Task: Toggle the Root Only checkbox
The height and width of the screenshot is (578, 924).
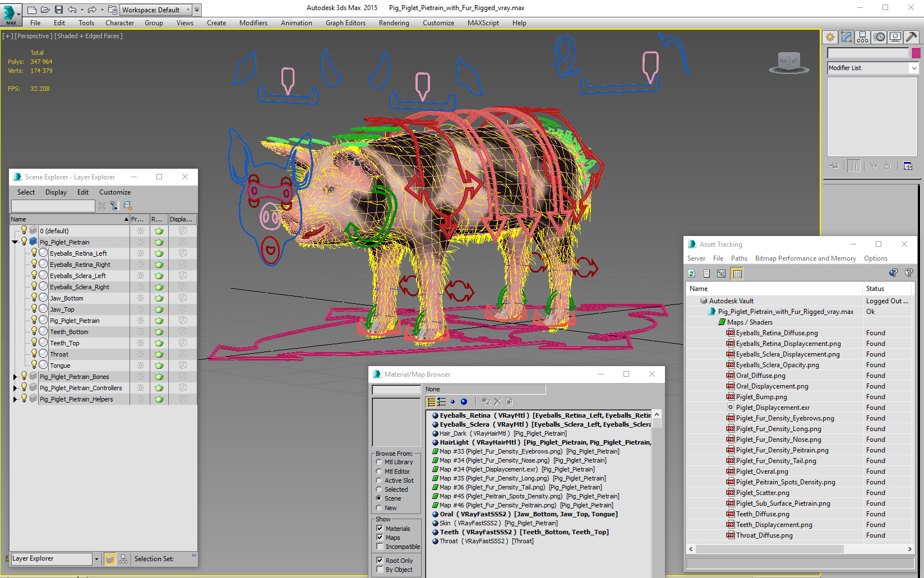Action: pyautogui.click(x=380, y=561)
